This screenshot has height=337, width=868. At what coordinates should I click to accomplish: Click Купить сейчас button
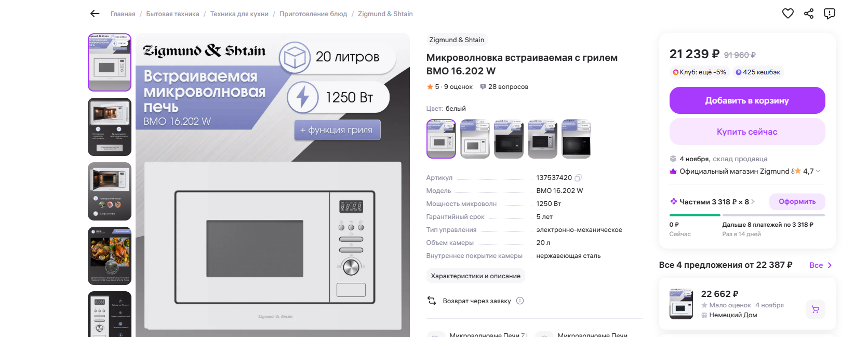(x=747, y=132)
